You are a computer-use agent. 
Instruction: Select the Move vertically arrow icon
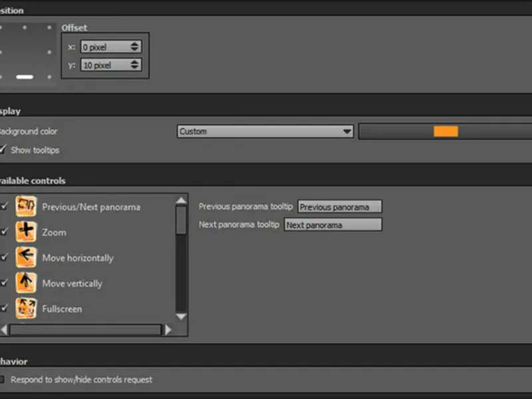pyautogui.click(x=26, y=283)
